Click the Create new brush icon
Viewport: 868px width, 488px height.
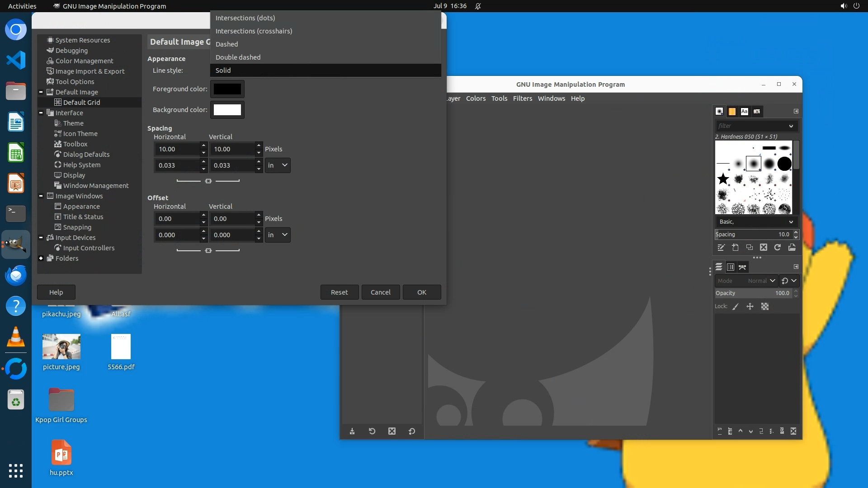(736, 248)
